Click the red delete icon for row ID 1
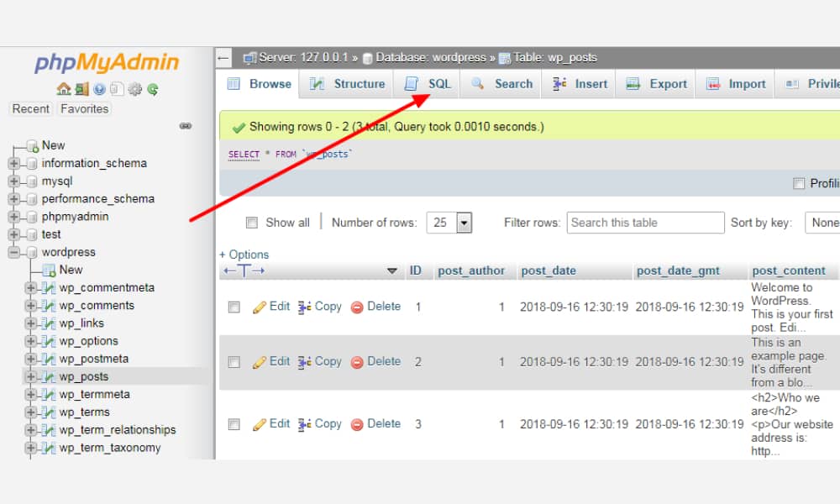Screen dimensions: 840x504 (357, 307)
